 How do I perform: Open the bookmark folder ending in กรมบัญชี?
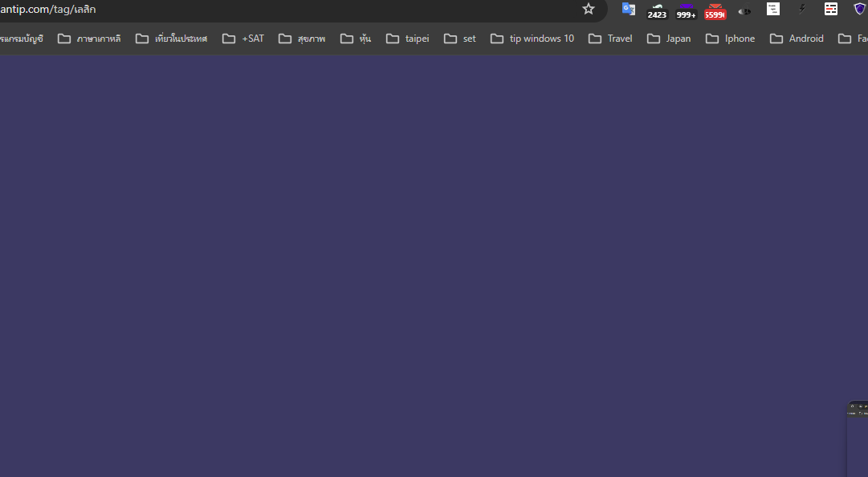[22, 39]
